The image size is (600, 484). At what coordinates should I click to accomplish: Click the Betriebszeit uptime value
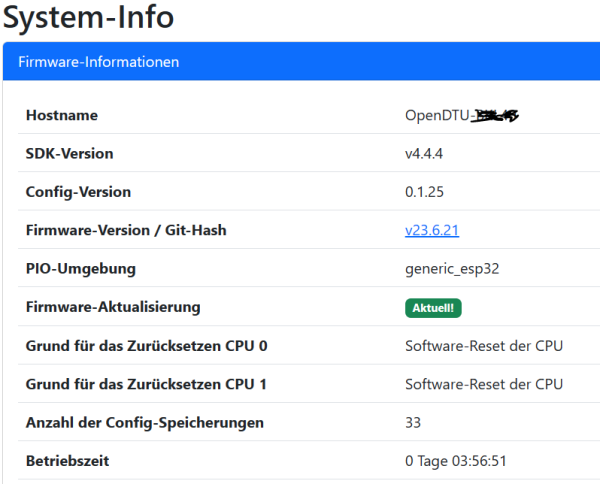[x=455, y=461]
